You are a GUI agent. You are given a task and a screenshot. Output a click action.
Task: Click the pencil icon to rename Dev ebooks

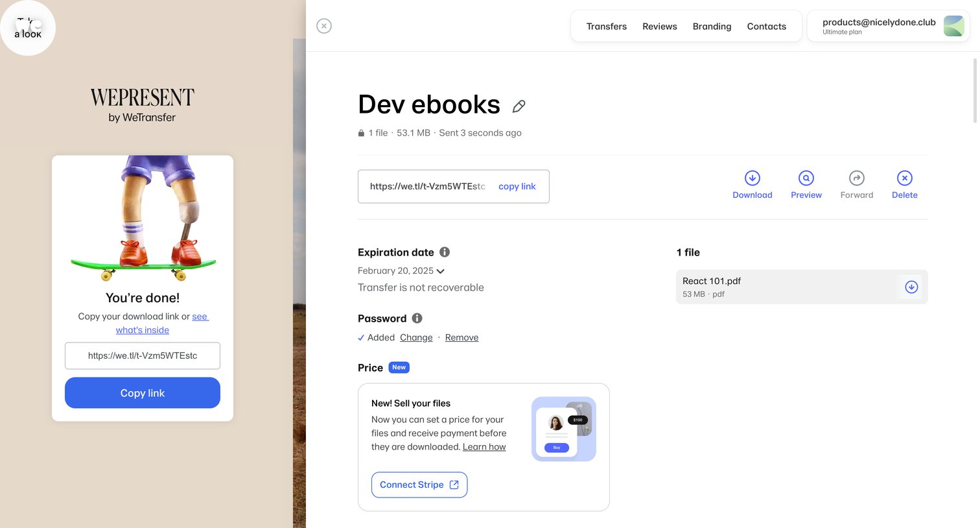519,106
